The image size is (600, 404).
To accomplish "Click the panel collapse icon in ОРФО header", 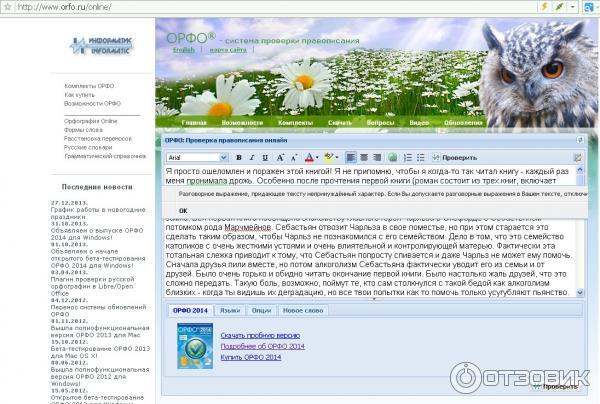I will pos(580,140).
